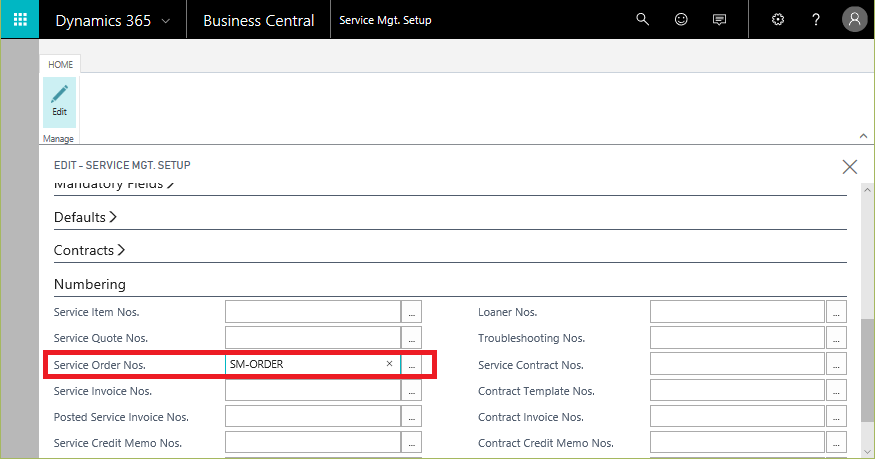This screenshot has height=459, width=875.
Task: Open lookup for Loaner Nos.
Action: 836,312
